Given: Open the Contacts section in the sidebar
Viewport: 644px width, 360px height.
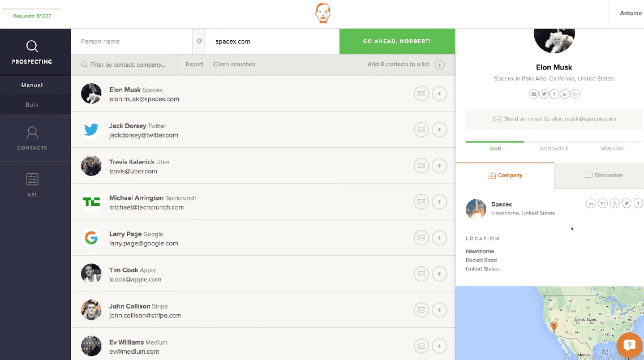Looking at the screenshot, I should click(32, 139).
